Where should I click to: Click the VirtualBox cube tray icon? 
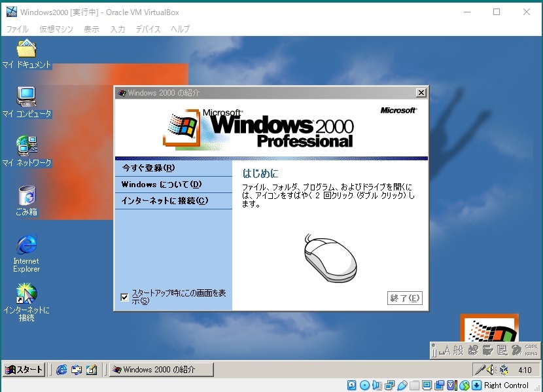coord(504,370)
